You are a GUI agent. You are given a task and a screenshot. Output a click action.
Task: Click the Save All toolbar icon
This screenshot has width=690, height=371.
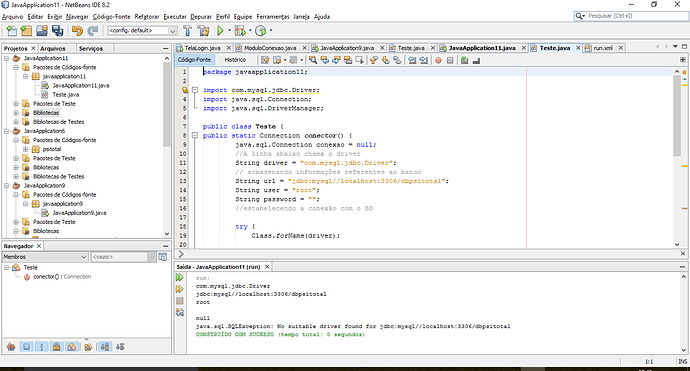(57, 30)
